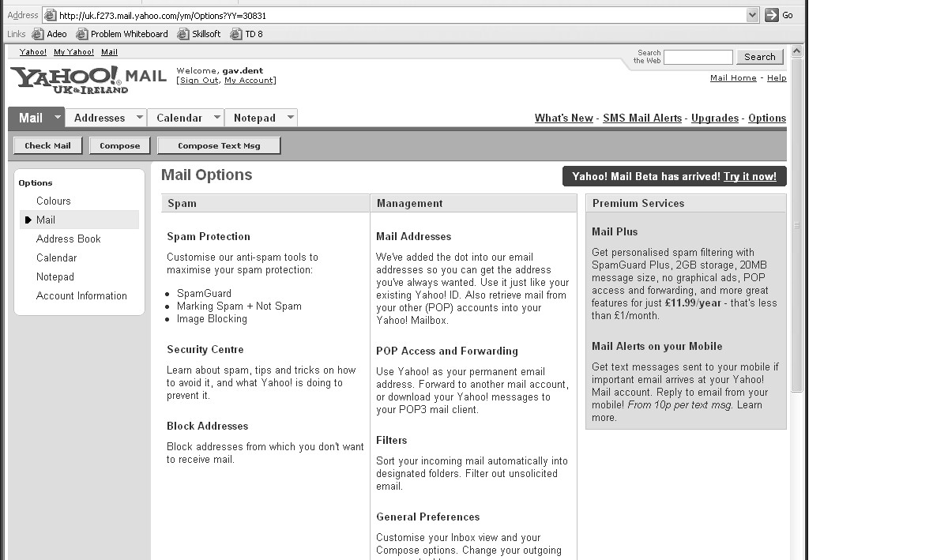Open Mail Alerts on your Mobile
933x560 pixels.
pos(657,347)
